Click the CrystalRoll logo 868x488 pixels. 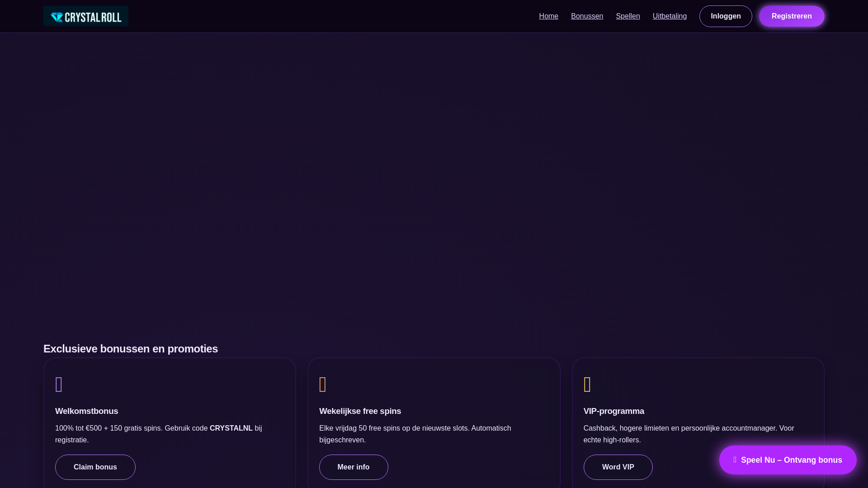86,16
